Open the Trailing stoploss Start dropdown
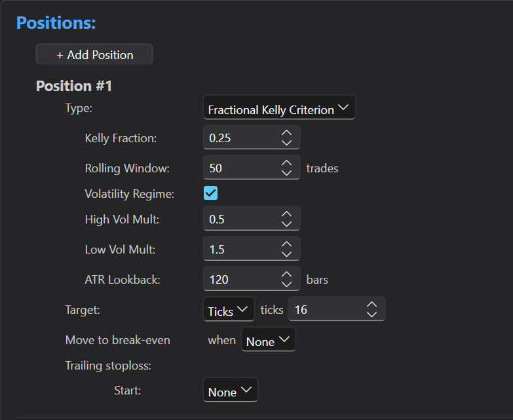Screen dimensions: 513x420 [x=230, y=391]
